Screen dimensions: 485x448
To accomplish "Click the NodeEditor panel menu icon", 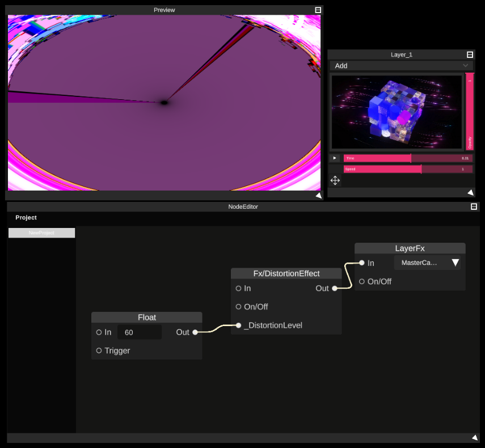I will coord(473,206).
